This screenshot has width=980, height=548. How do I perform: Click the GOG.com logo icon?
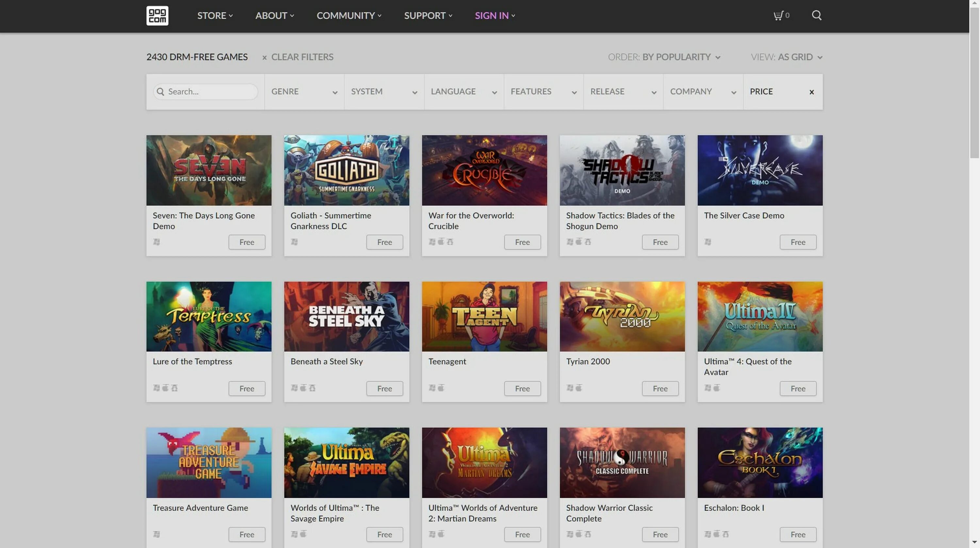pyautogui.click(x=157, y=16)
